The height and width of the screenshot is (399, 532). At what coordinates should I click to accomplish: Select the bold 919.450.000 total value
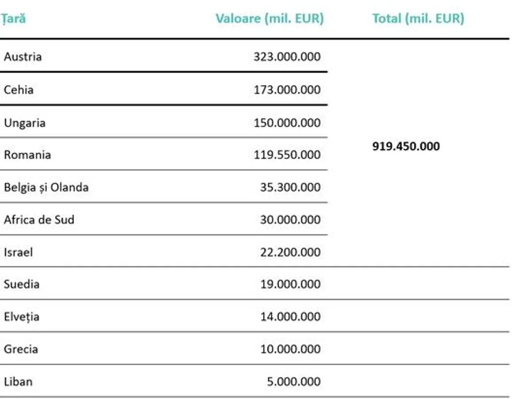point(406,146)
